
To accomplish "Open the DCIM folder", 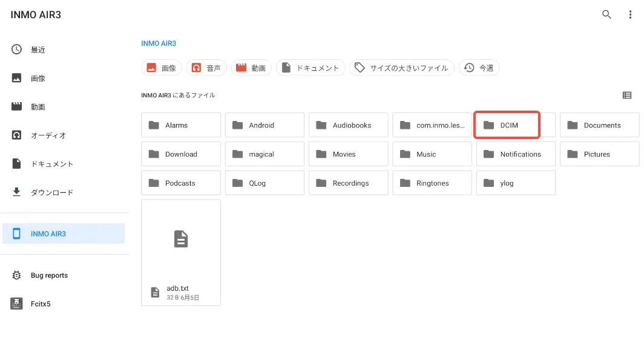I will click(x=507, y=125).
